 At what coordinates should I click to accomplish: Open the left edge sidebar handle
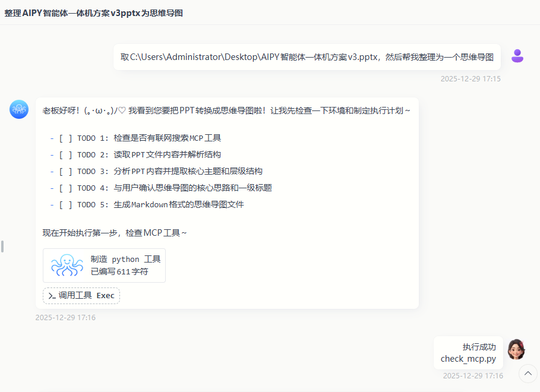tap(2, 246)
